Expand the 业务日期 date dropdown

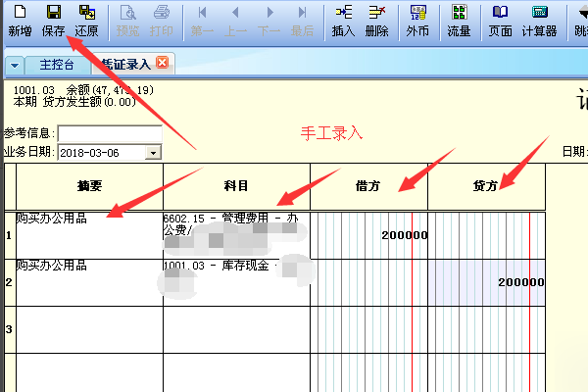(x=153, y=152)
